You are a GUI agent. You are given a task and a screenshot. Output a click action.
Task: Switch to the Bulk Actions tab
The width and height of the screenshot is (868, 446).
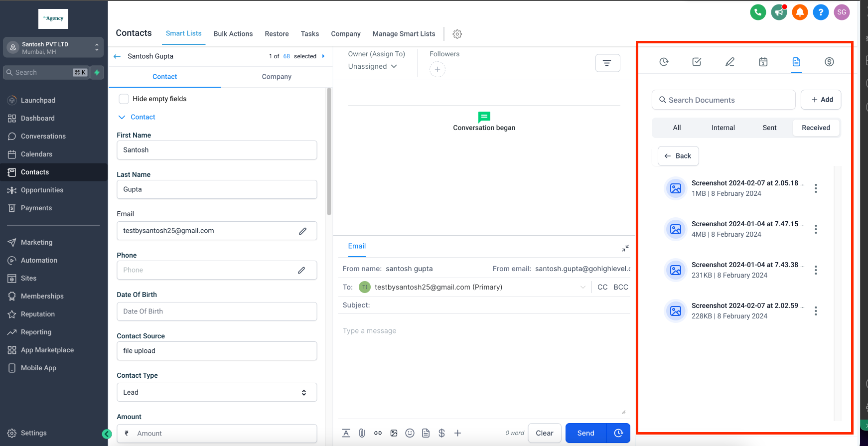233,34
